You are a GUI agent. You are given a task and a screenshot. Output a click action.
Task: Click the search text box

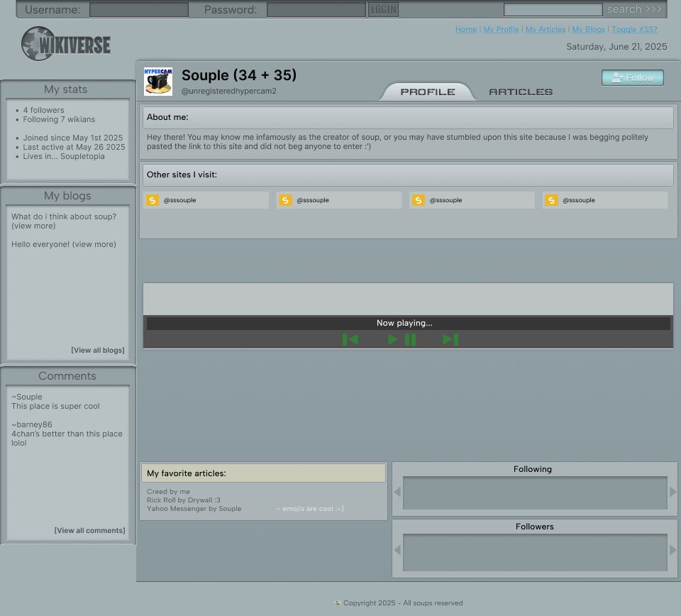553,9
